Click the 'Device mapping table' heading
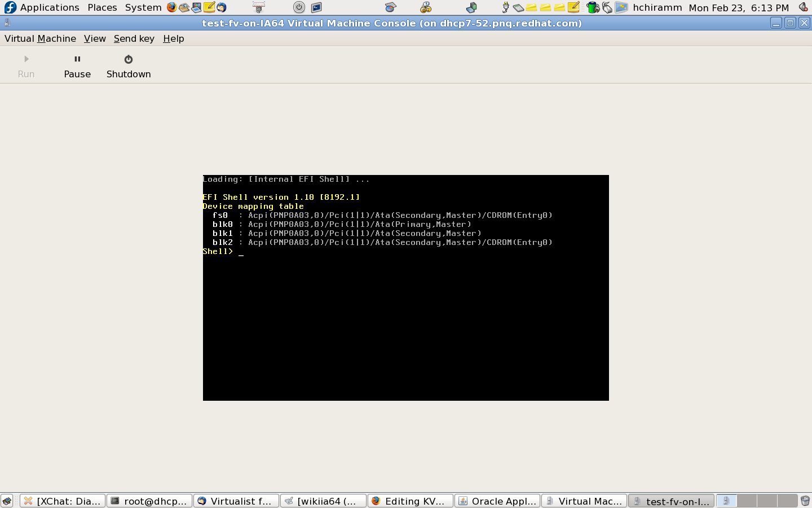Viewport: 812px width, 508px height. (253, 206)
